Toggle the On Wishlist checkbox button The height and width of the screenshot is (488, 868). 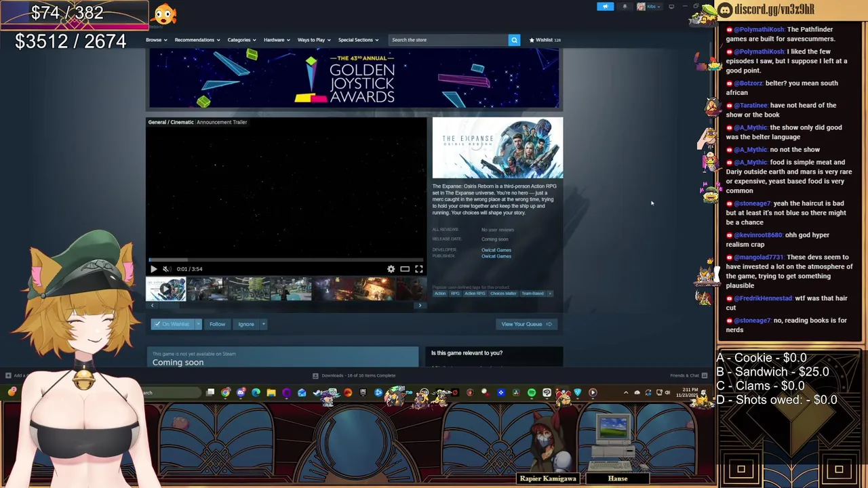(172, 324)
